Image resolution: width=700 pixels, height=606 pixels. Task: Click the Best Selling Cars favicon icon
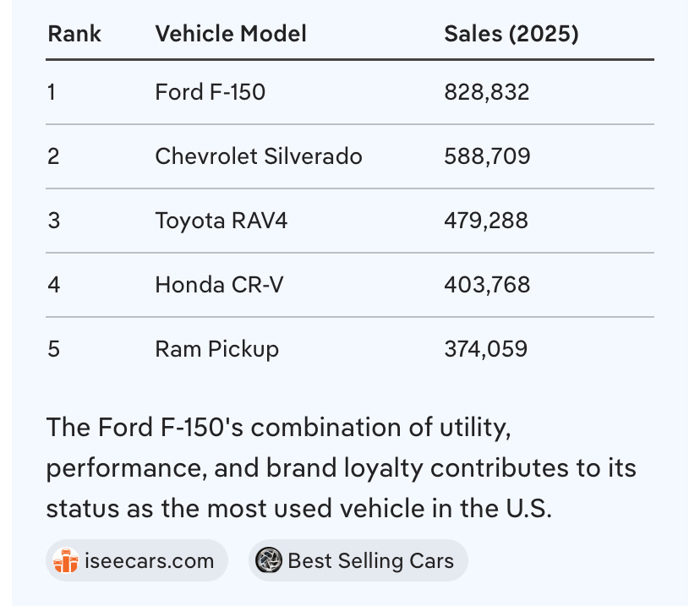tap(268, 560)
